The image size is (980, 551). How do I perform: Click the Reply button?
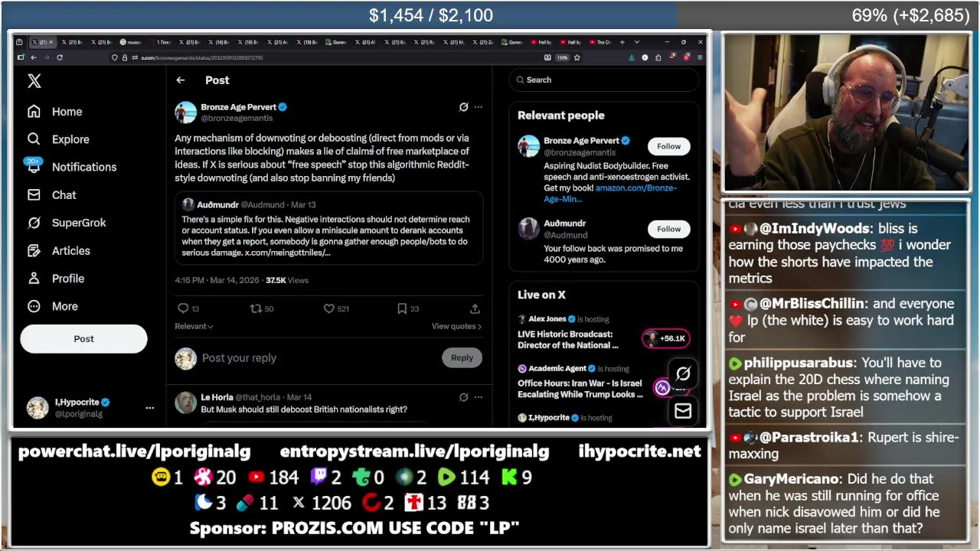462,357
